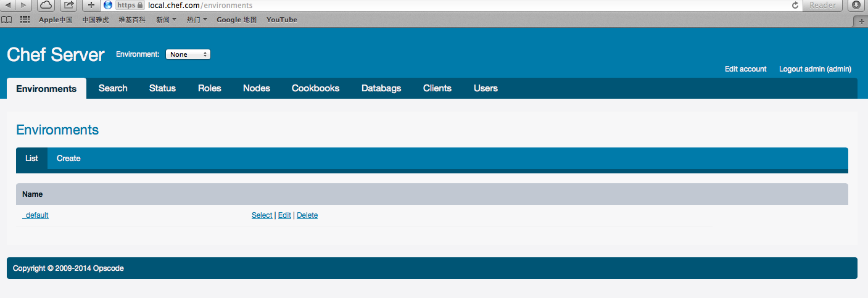Click the Name column header

33,194
